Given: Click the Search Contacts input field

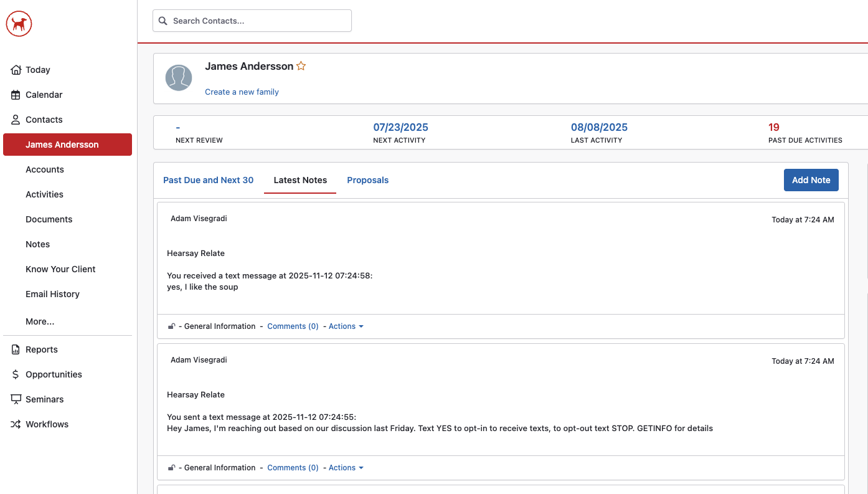Looking at the screenshot, I should pyautogui.click(x=252, y=21).
